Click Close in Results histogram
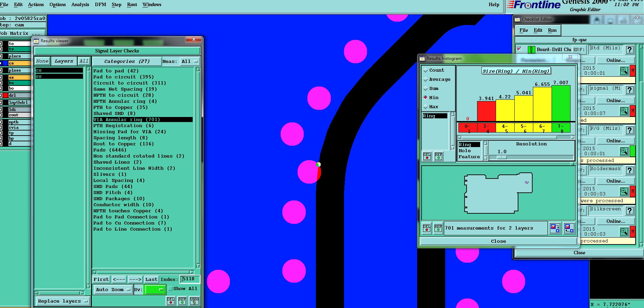Viewport: 644px width, 308px height. point(498,241)
